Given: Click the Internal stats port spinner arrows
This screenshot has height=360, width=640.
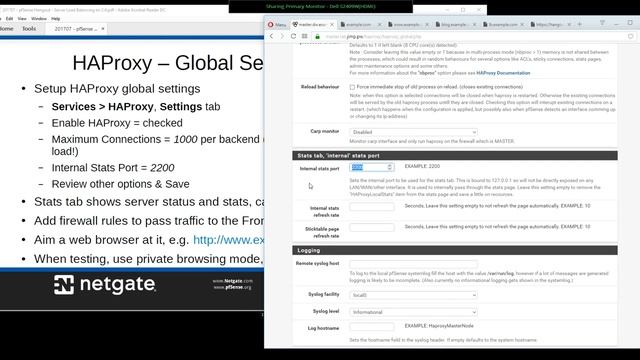Looking at the screenshot, I should 390,167.
